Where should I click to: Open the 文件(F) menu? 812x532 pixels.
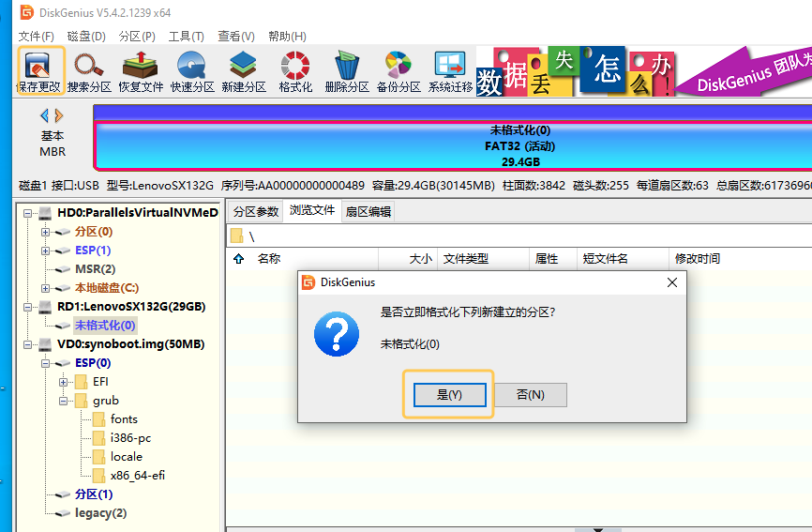click(37, 37)
